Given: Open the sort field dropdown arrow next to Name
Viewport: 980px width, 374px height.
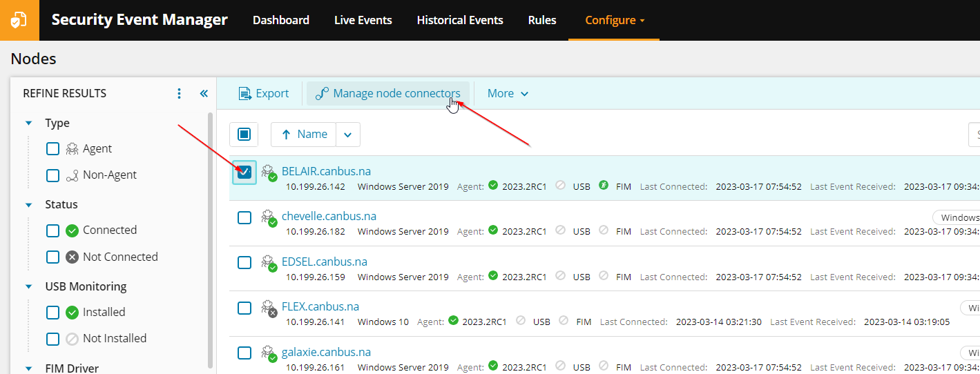Looking at the screenshot, I should coord(348,135).
